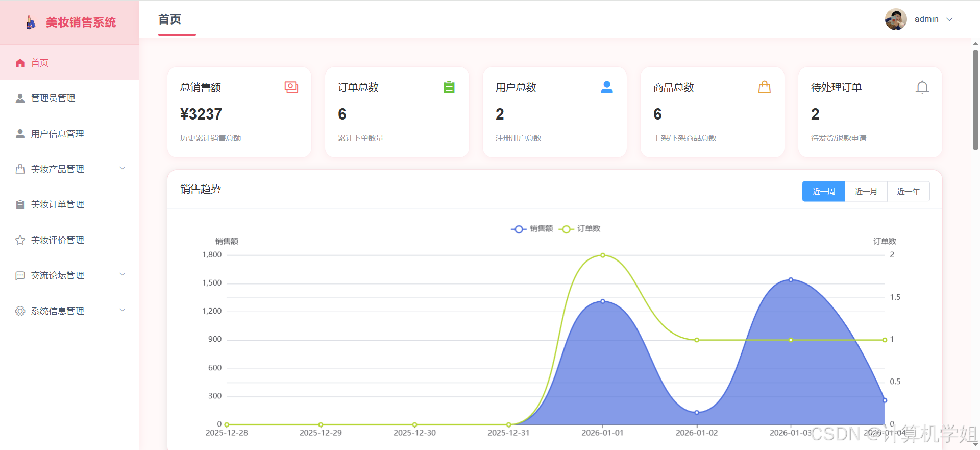Click the 美妆评价管理 star icon

[x=20, y=240]
